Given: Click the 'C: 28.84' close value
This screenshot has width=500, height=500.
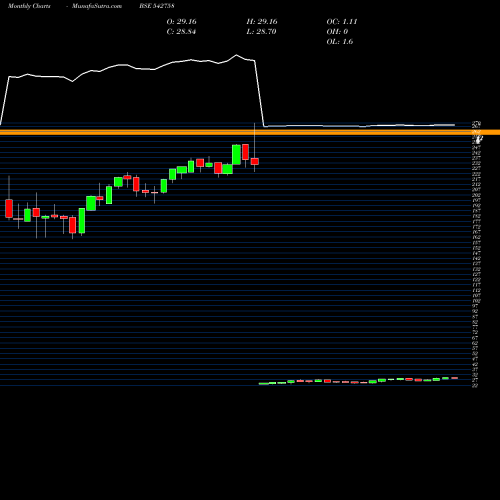Looking at the screenshot, I should pos(181,32).
